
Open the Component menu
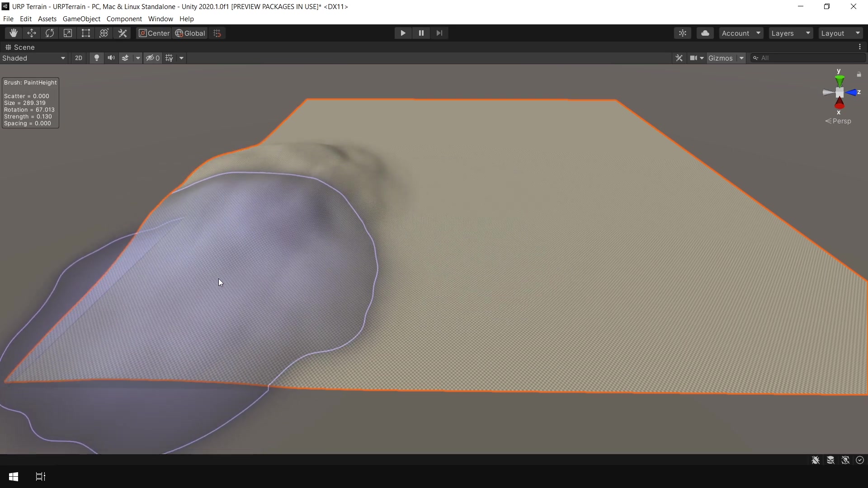[124, 19]
